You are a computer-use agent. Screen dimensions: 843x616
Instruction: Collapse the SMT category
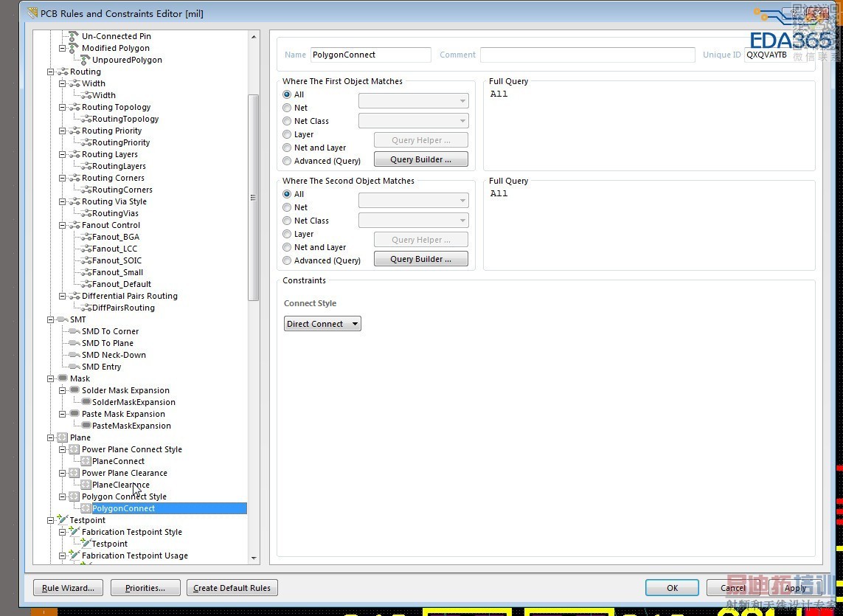pyautogui.click(x=51, y=319)
